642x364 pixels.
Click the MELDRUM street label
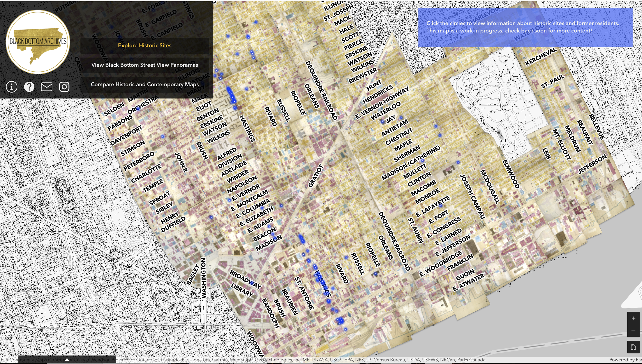(572, 139)
